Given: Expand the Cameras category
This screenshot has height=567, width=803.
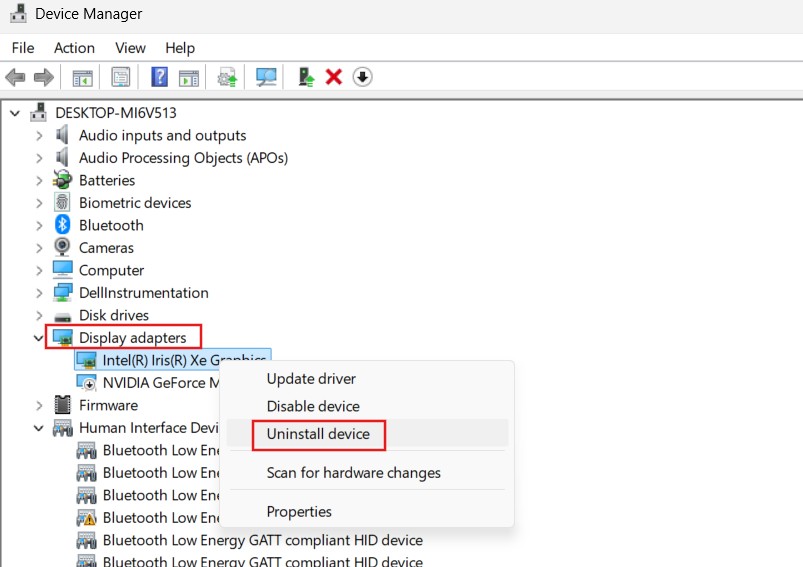Looking at the screenshot, I should 39,248.
